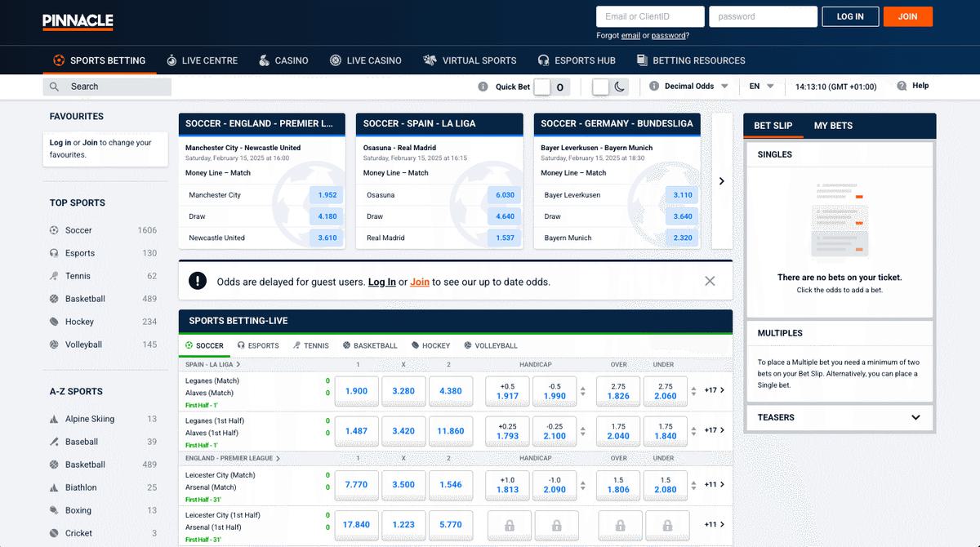This screenshot has width=980, height=547.
Task: Click the search magnifier icon
Action: [55, 87]
